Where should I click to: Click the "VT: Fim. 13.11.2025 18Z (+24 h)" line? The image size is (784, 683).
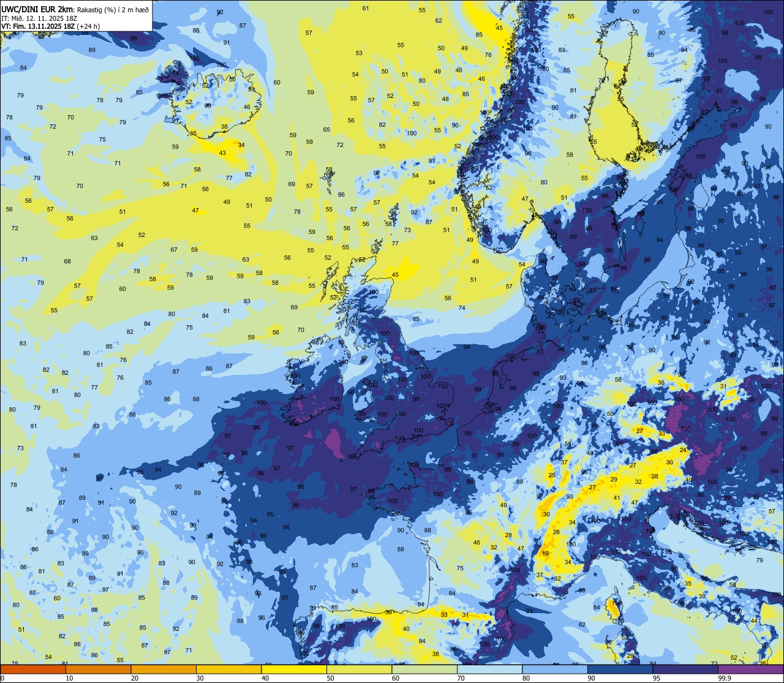click(51, 26)
